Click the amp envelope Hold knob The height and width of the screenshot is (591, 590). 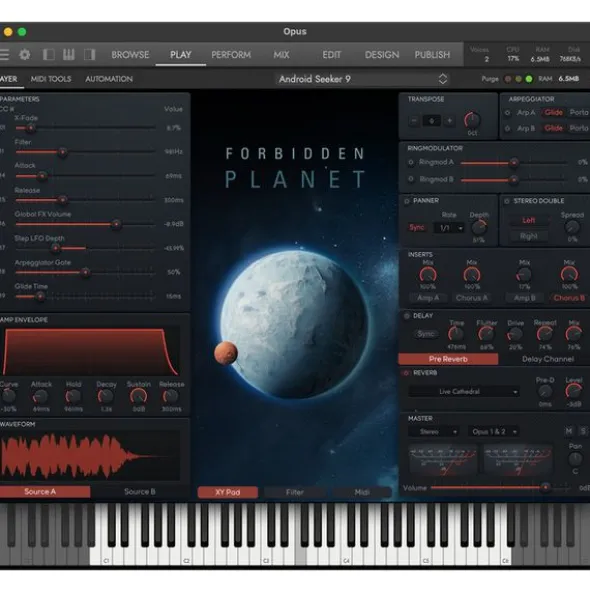click(73, 397)
